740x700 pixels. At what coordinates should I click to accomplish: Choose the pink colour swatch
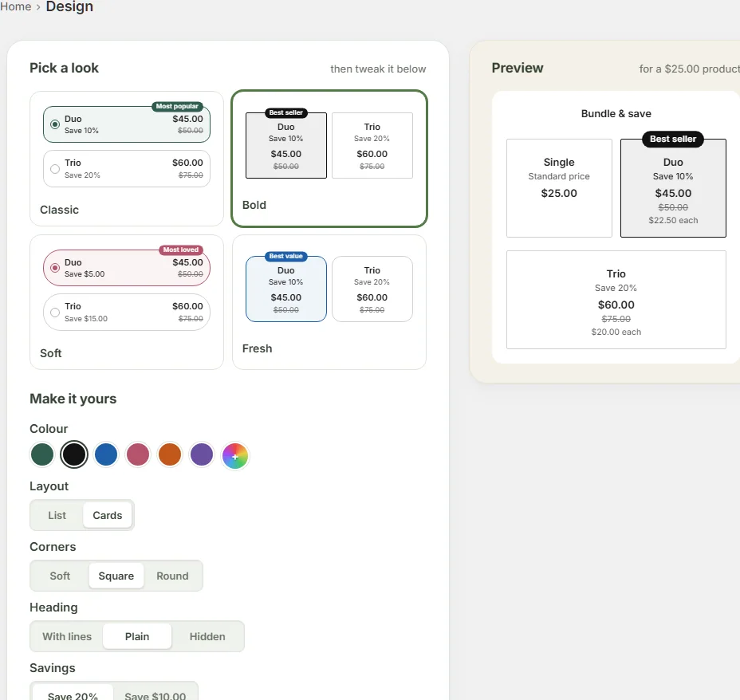138,454
